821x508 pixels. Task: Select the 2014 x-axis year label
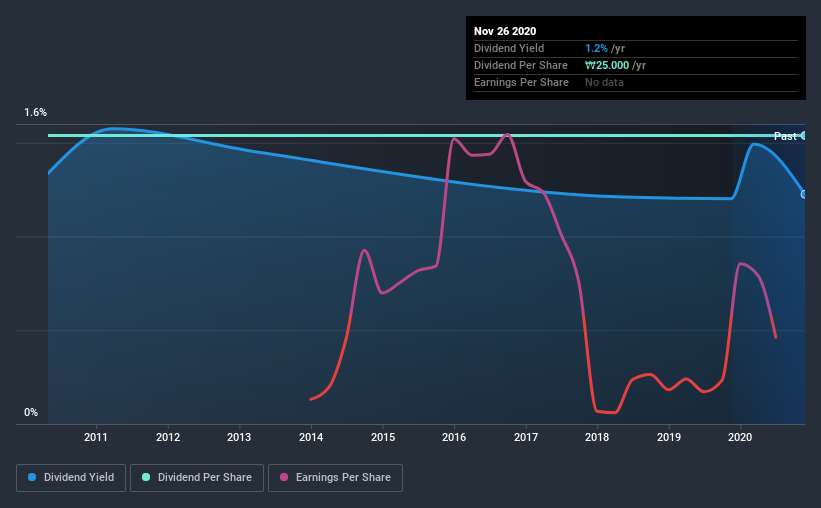coord(311,437)
